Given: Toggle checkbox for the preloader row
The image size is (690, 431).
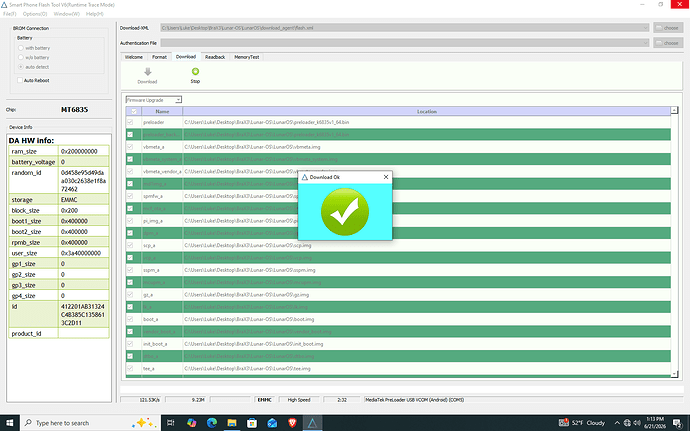Looking at the screenshot, I should click(x=130, y=122).
